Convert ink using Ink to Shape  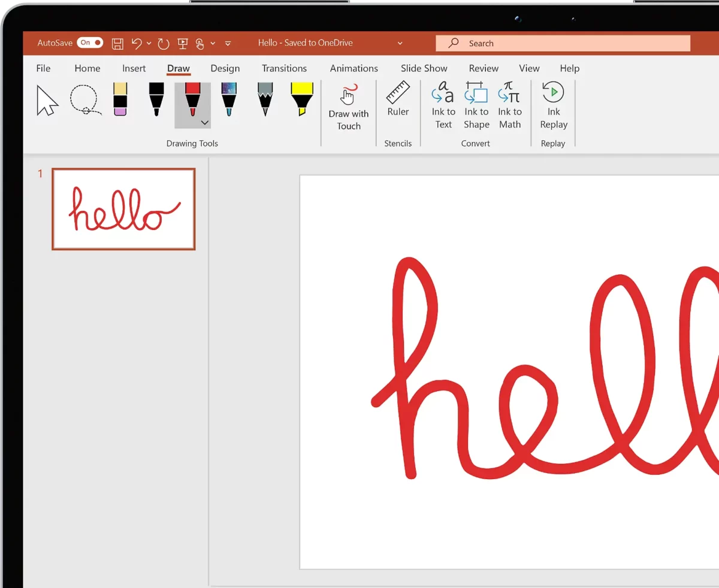pos(476,106)
